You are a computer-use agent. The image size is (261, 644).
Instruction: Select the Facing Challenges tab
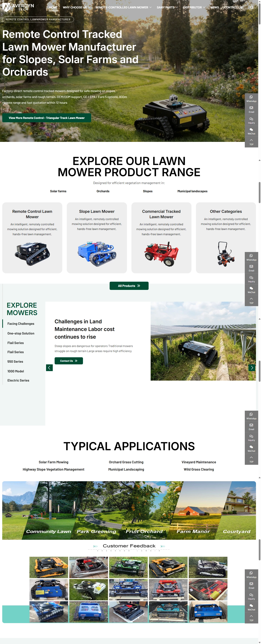21,324
